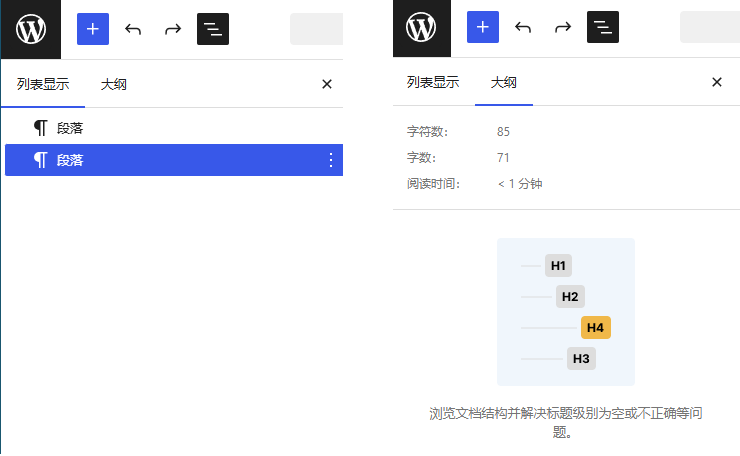740x456 pixels.
Task: Click the word count value 71
Action: [503, 158]
